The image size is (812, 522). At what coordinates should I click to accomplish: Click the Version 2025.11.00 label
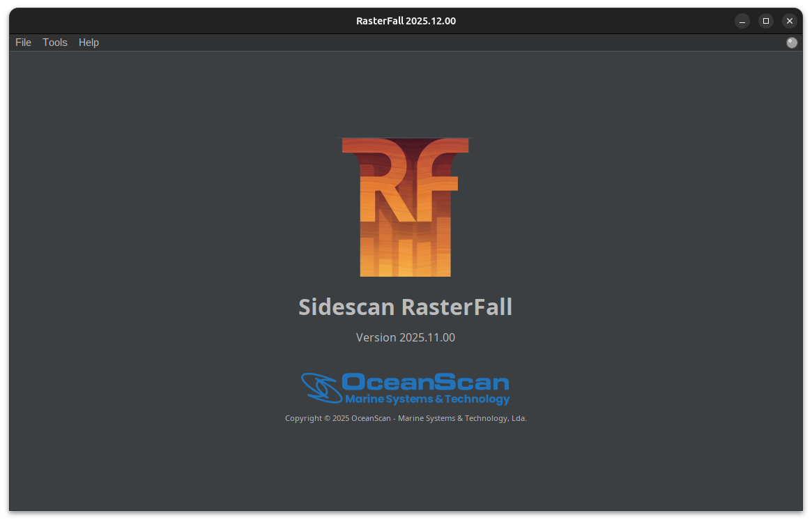point(405,337)
